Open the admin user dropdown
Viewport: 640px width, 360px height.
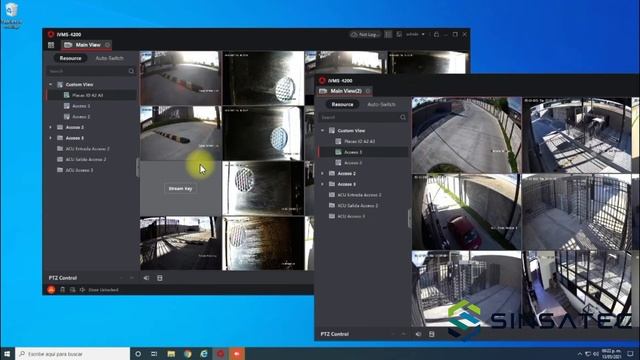pos(415,35)
